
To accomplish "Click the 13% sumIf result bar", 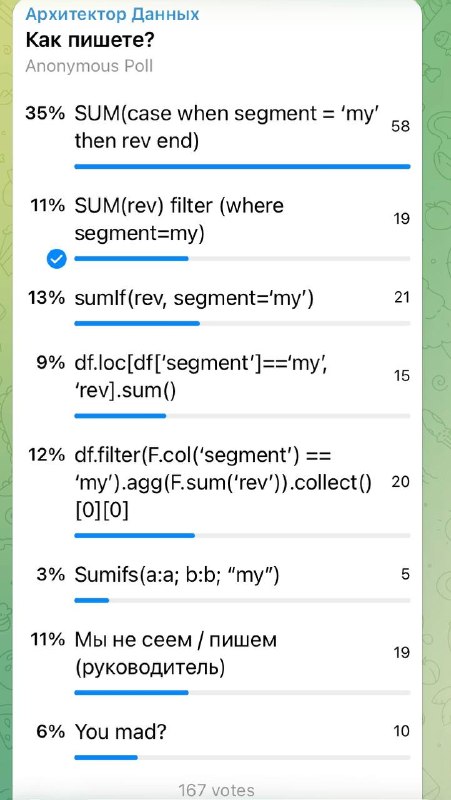I will [x=137, y=323].
